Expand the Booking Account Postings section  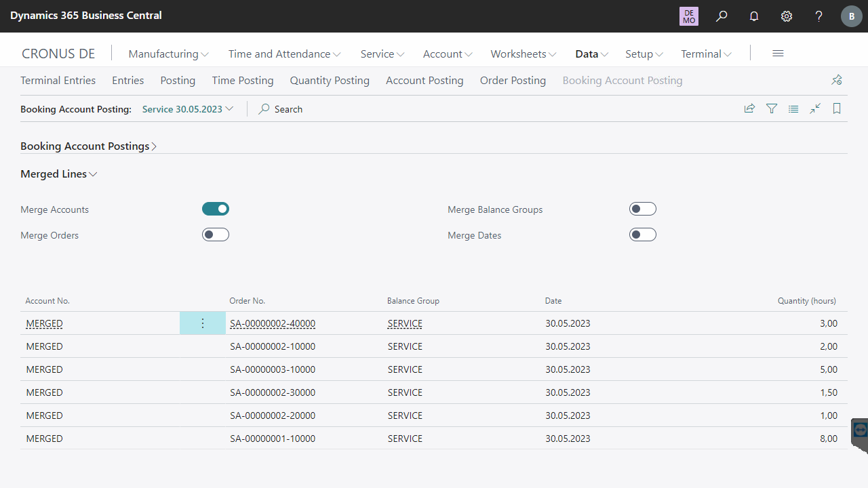pos(89,146)
